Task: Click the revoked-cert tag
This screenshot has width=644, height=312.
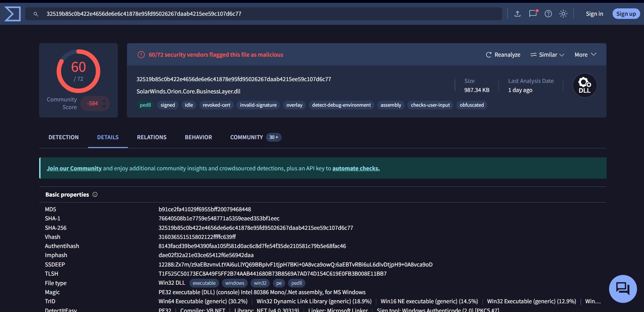Action: [x=216, y=105]
